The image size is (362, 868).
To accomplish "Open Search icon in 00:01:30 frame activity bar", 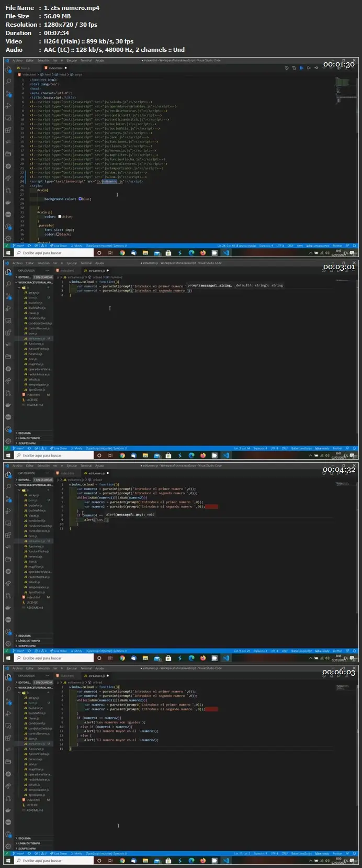I will (x=8, y=82).
